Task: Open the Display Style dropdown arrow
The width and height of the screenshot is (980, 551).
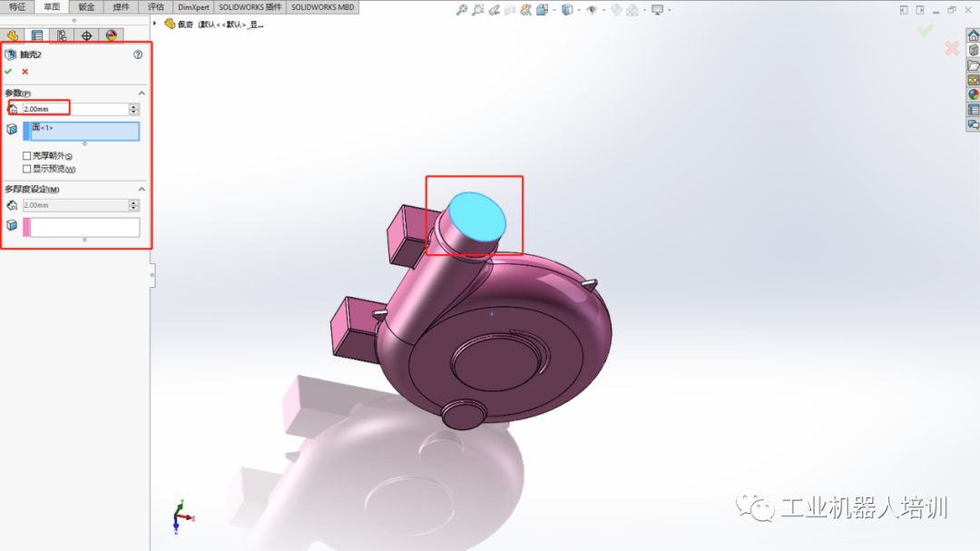Action: click(579, 10)
